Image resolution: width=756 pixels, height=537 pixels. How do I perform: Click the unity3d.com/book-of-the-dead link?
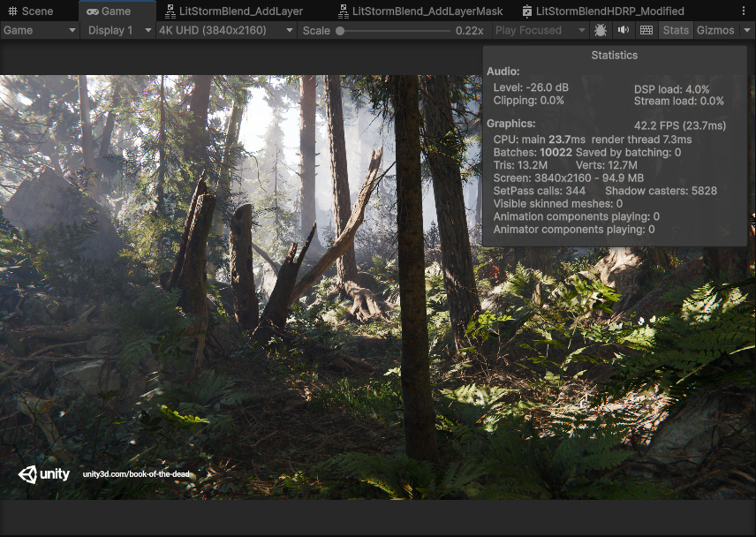[x=134, y=474]
